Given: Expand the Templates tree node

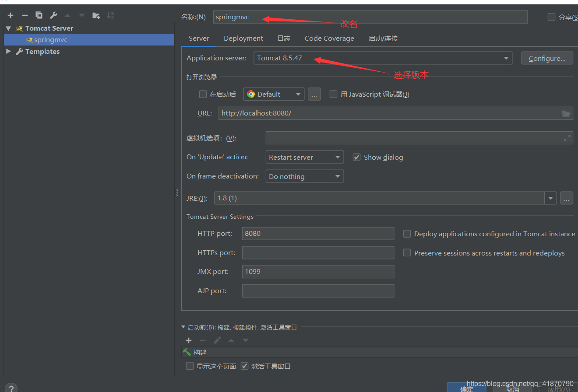Looking at the screenshot, I should coord(8,51).
